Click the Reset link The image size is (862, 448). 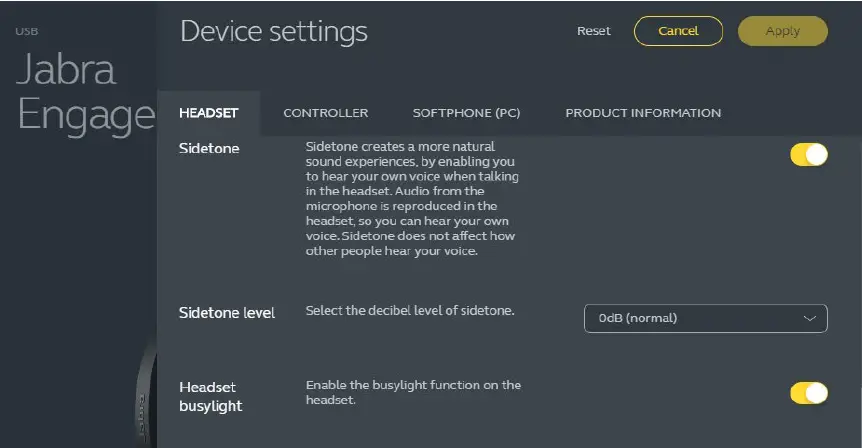pyautogui.click(x=593, y=31)
